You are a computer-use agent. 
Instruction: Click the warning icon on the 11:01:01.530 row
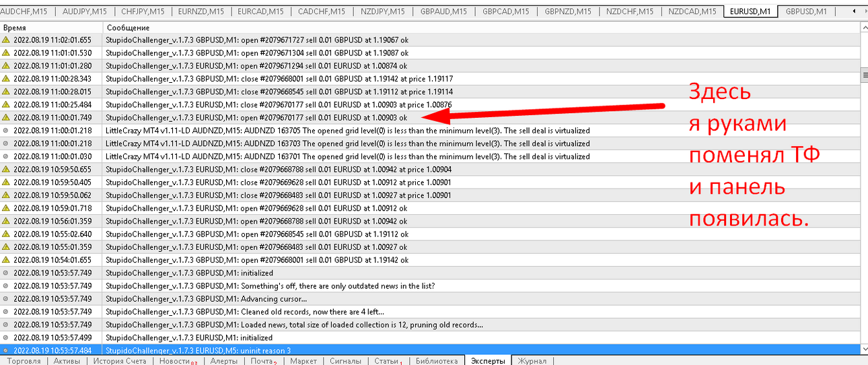click(6, 53)
